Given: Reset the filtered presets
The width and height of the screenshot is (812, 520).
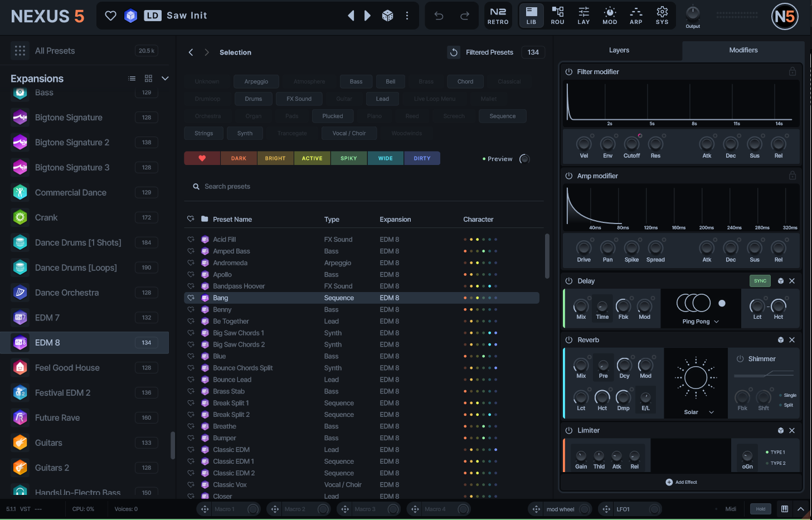Looking at the screenshot, I should [454, 52].
